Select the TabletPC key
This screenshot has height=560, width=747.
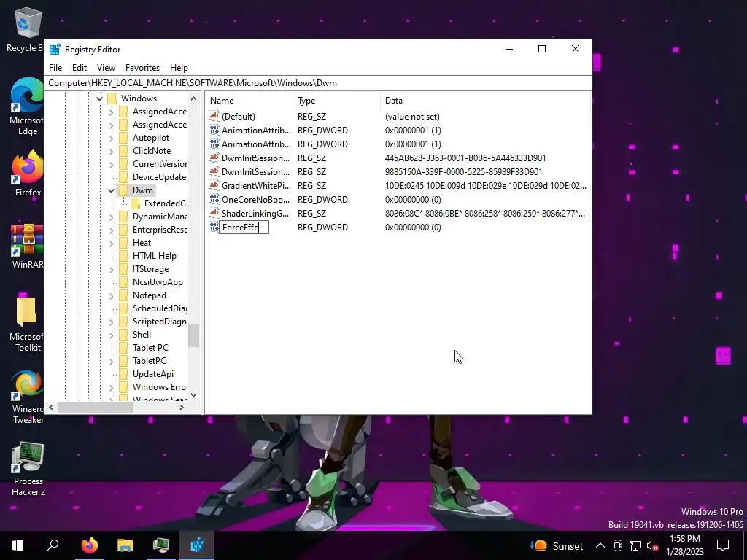click(149, 361)
